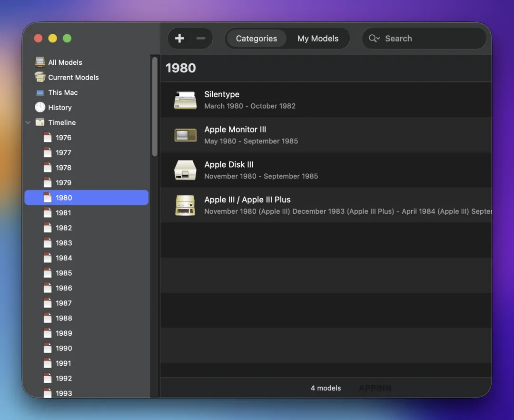514x420 pixels.
Task: Collapse the Timeline tree section
Action: pyautogui.click(x=28, y=123)
